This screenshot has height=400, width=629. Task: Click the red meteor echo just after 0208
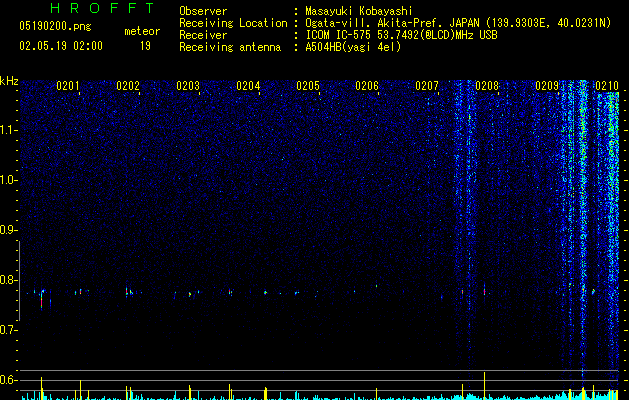tap(484, 290)
